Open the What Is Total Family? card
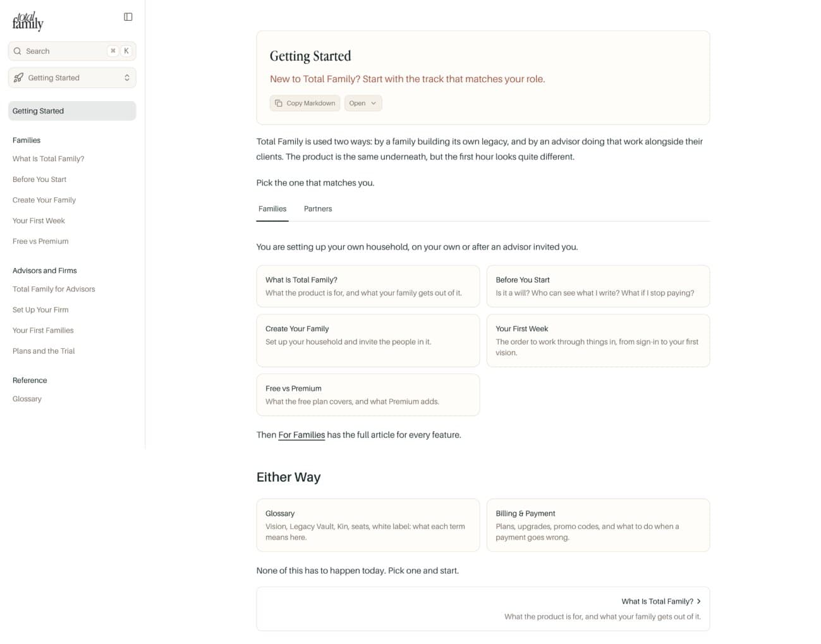This screenshot has height=644, width=821. (368, 286)
